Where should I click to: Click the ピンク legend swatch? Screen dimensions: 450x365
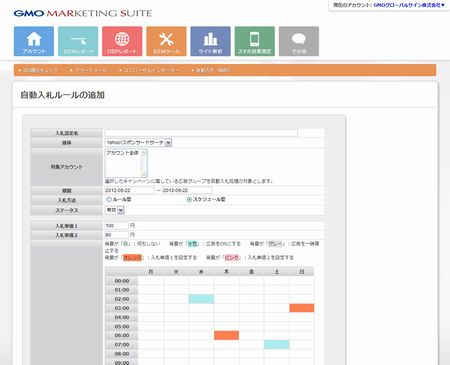pyautogui.click(x=231, y=258)
